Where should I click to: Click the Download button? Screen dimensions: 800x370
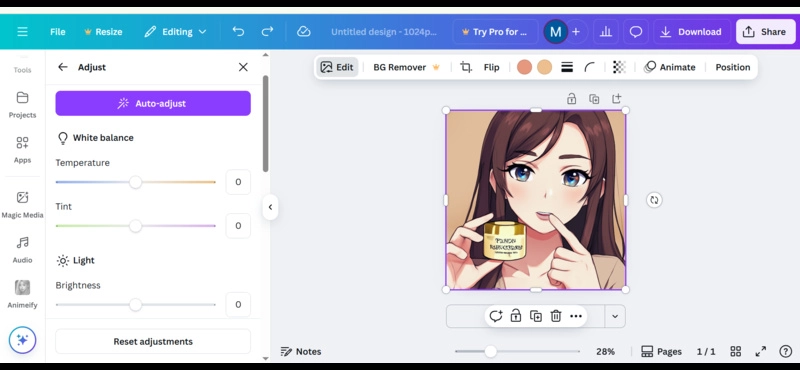[x=691, y=32]
